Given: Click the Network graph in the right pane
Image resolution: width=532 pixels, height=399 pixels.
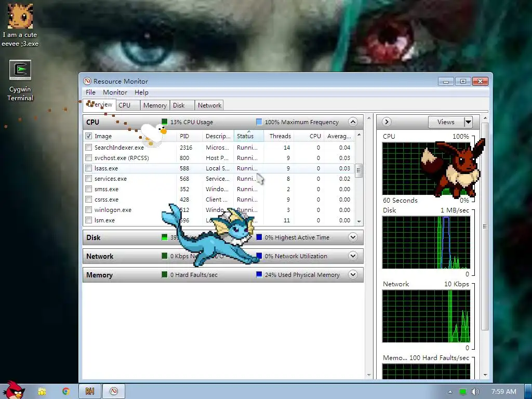Looking at the screenshot, I should [x=426, y=316].
